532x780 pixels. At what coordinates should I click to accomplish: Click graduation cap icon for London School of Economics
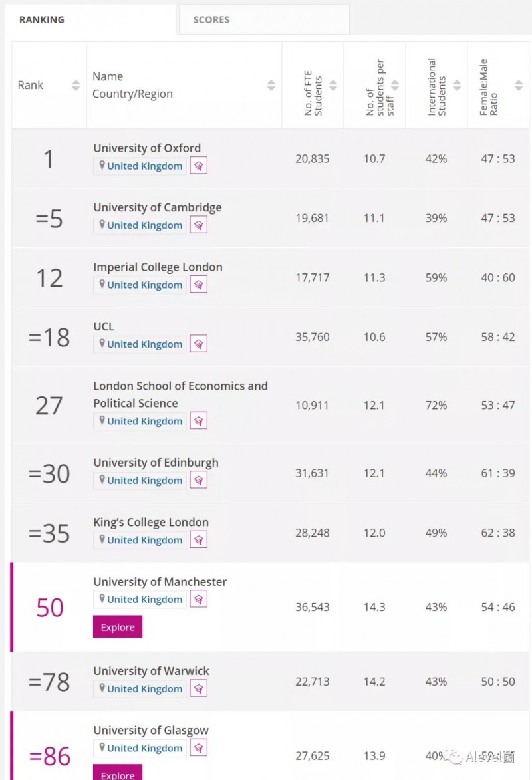(x=199, y=421)
